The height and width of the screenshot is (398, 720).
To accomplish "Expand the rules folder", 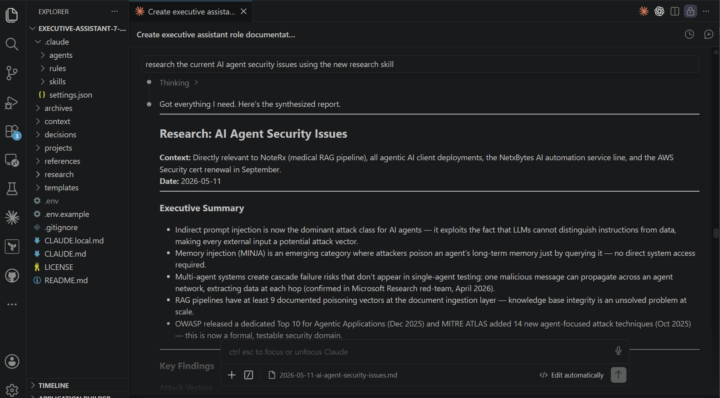I will click(x=77, y=68).
